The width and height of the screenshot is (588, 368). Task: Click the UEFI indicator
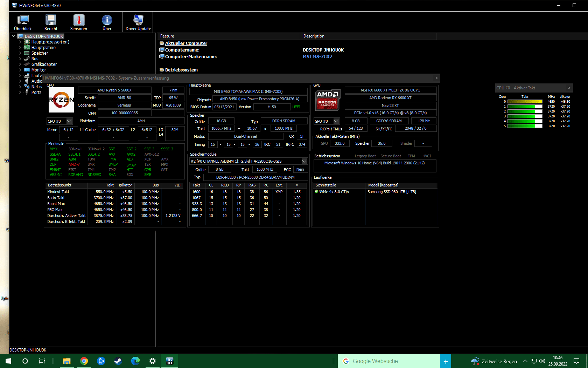click(x=296, y=107)
